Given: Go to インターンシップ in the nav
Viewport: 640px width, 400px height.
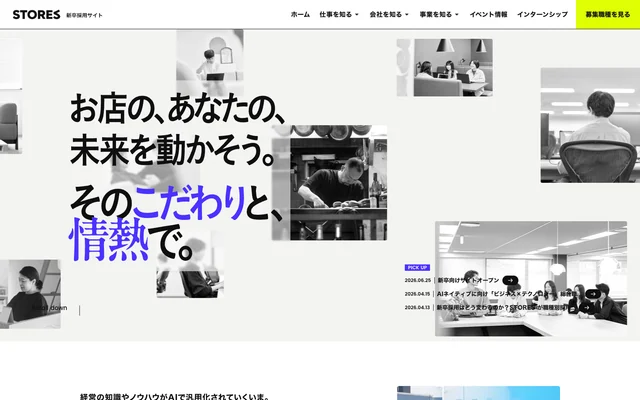Looking at the screenshot, I should click(542, 14).
